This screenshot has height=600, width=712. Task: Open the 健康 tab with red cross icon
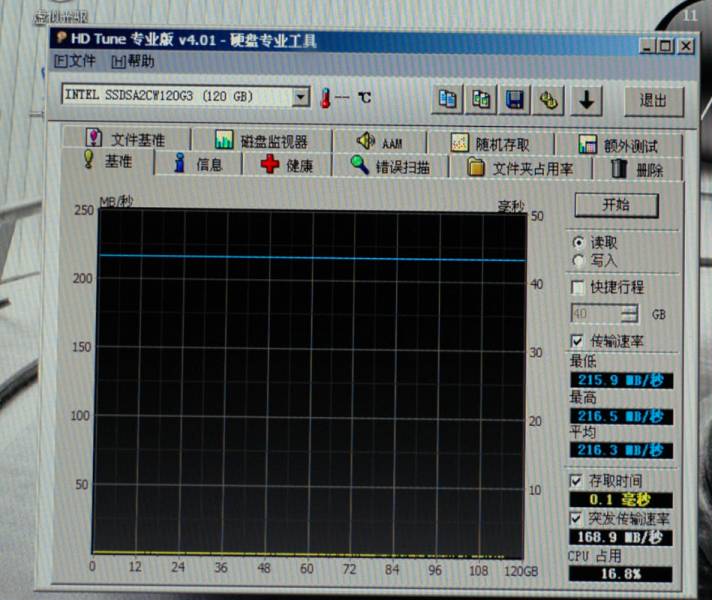point(287,166)
